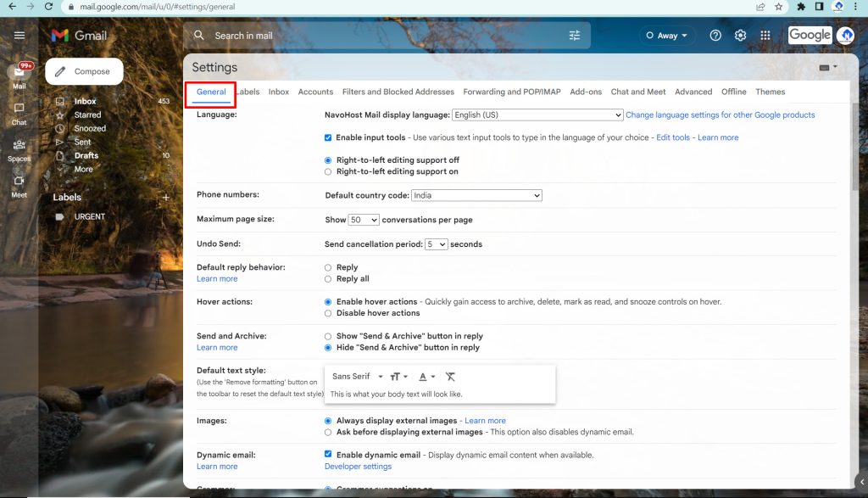Open the default country code dropdown
This screenshot has width=868, height=498.
click(x=476, y=194)
